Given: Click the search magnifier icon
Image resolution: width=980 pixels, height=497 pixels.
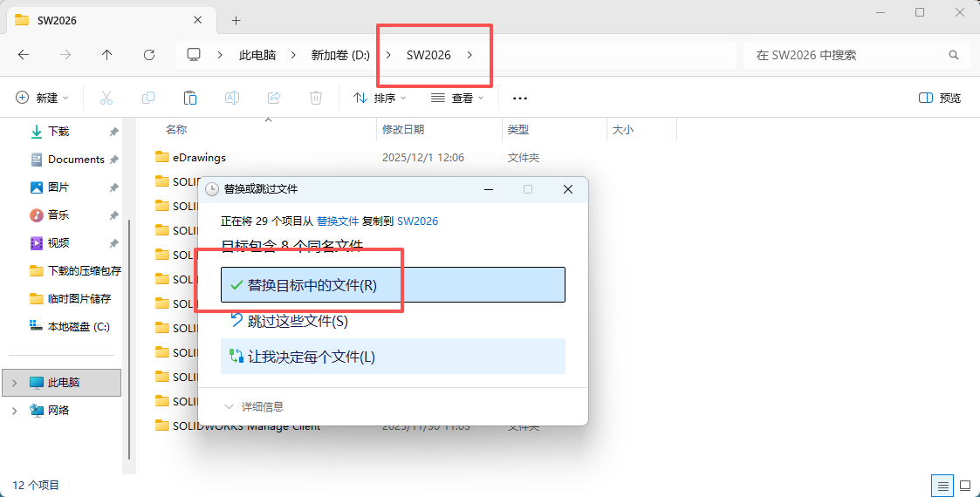Looking at the screenshot, I should coord(954,55).
